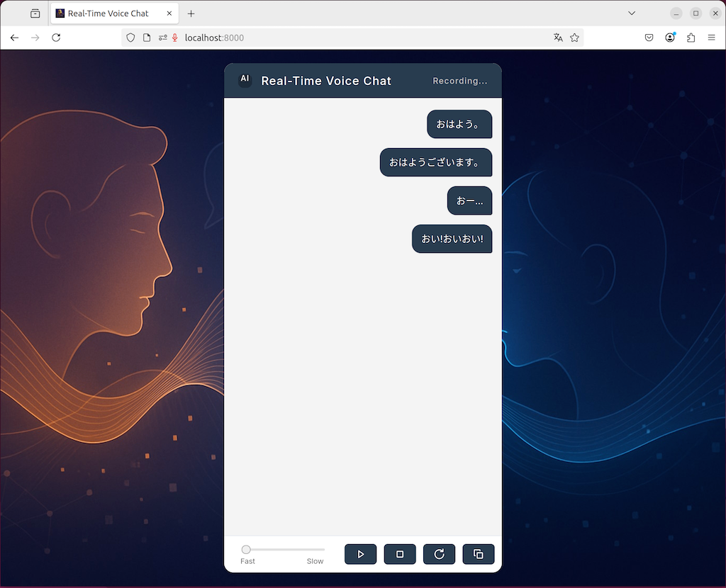Image resolution: width=726 pixels, height=588 pixels.
Task: Open the extensions puzzle icon
Action: 691,38
